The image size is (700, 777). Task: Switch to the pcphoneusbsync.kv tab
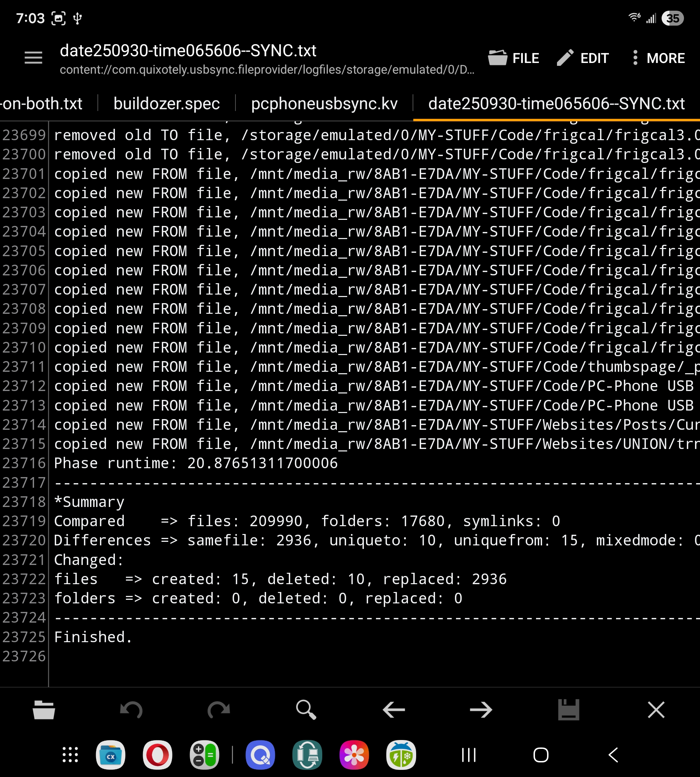(324, 104)
